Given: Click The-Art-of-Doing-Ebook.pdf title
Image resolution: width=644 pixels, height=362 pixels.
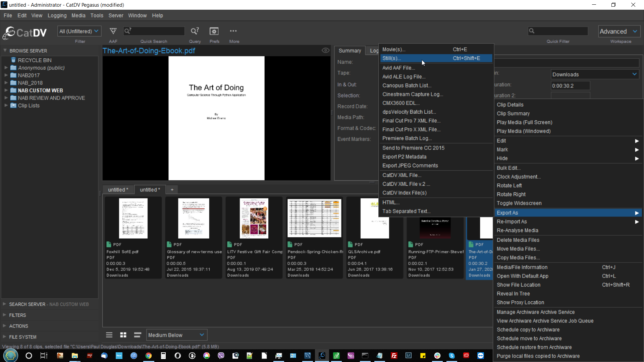Looking at the screenshot, I should 149,51.
